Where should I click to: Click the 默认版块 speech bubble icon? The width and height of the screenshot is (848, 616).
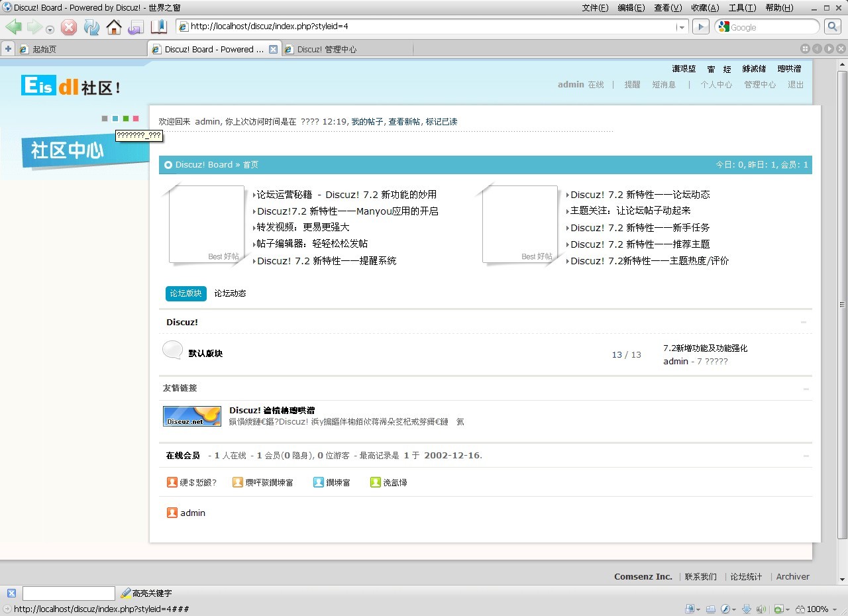173,350
